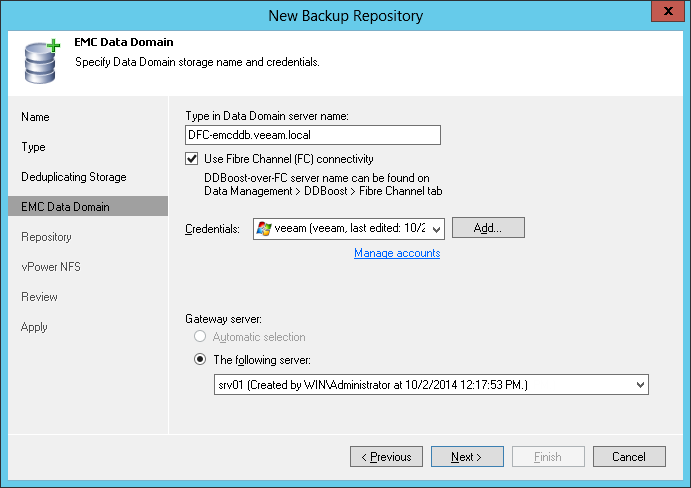Select the Apply step in sidebar
This screenshot has height=488, width=691.
[x=34, y=327]
